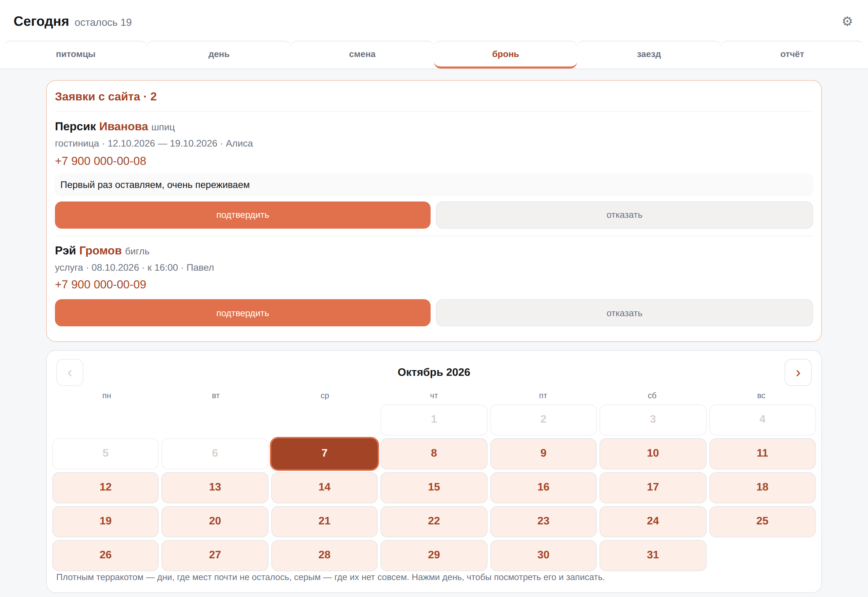
Task: Open the Громов owner name link
Action: [x=101, y=251]
